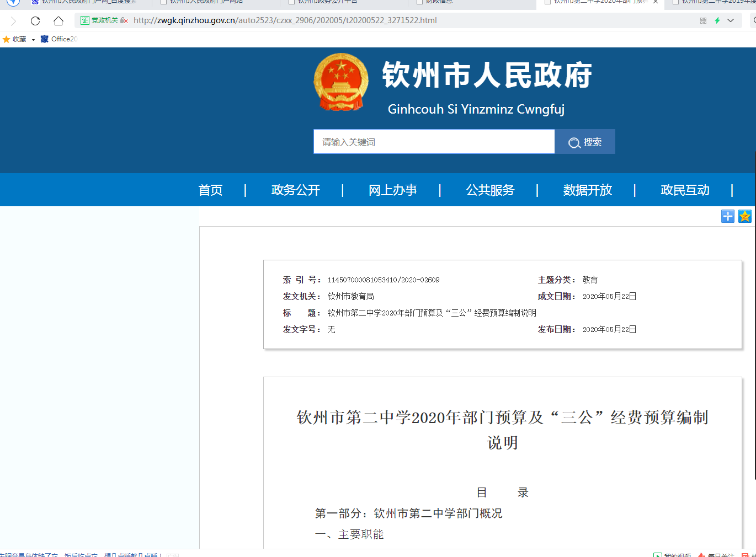Click the green lightning speed-mode icon
This screenshot has width=756, height=557.
pyautogui.click(x=717, y=20)
